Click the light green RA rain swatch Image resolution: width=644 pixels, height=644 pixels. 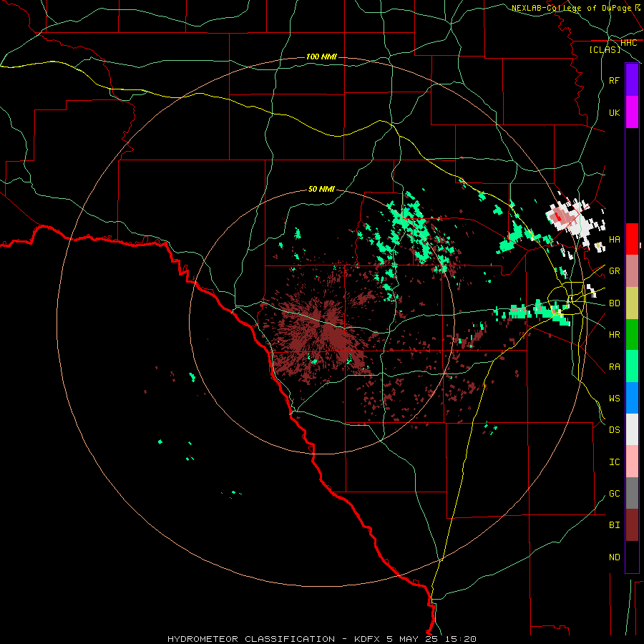coord(632,366)
